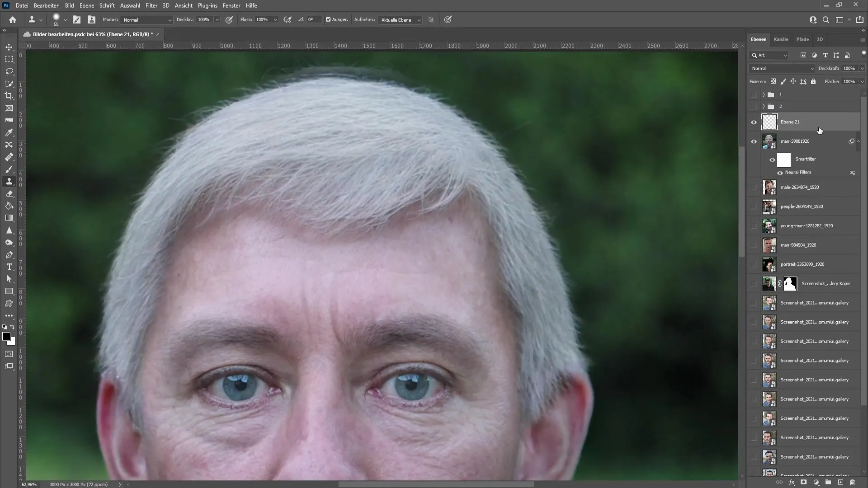Screen dimensions: 868x488
Task: Open the Ebene menu item
Action: pyautogui.click(x=86, y=5)
